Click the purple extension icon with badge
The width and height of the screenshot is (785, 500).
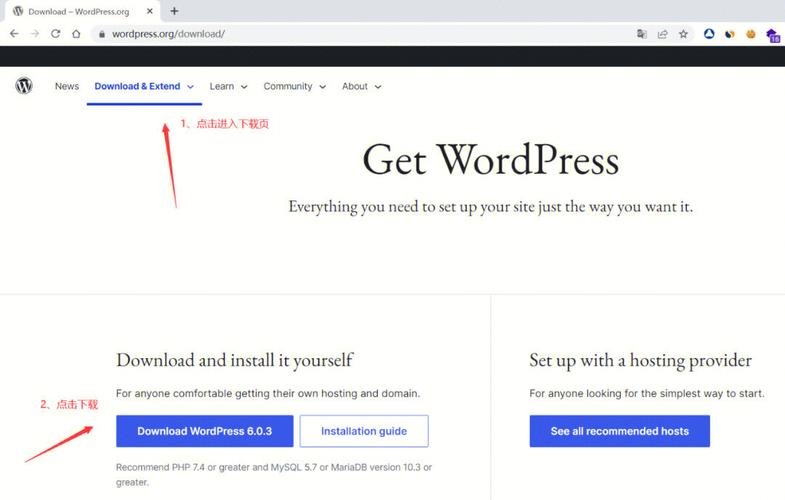coord(772,35)
